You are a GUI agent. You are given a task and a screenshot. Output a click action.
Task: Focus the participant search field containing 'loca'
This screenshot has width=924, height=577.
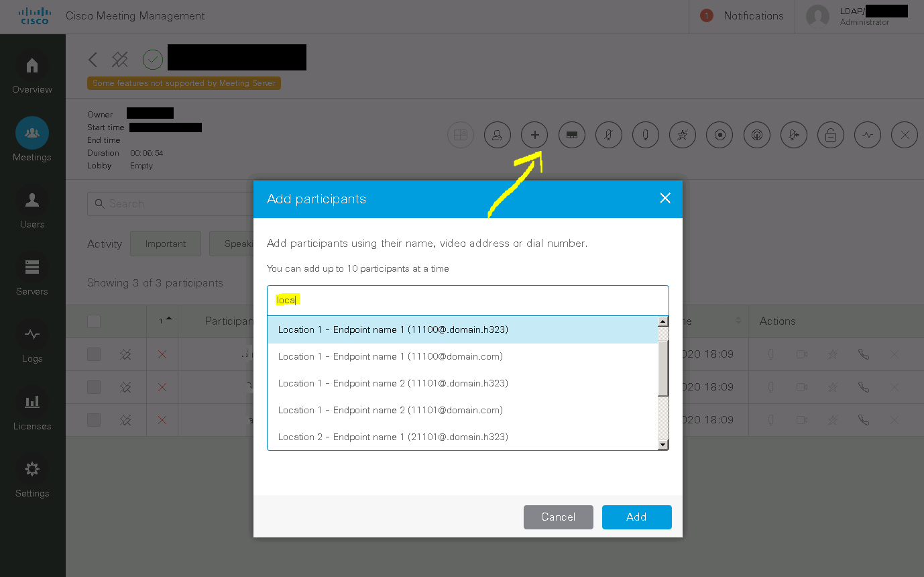(468, 300)
